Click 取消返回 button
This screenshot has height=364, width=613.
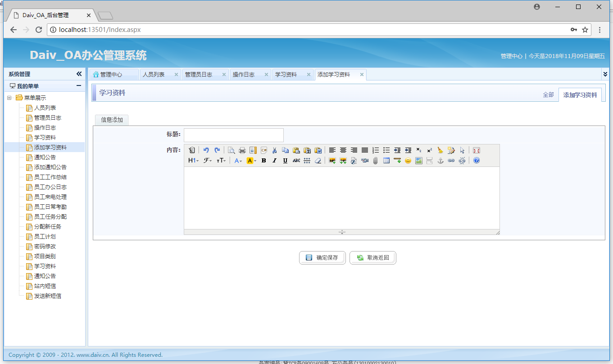(373, 258)
